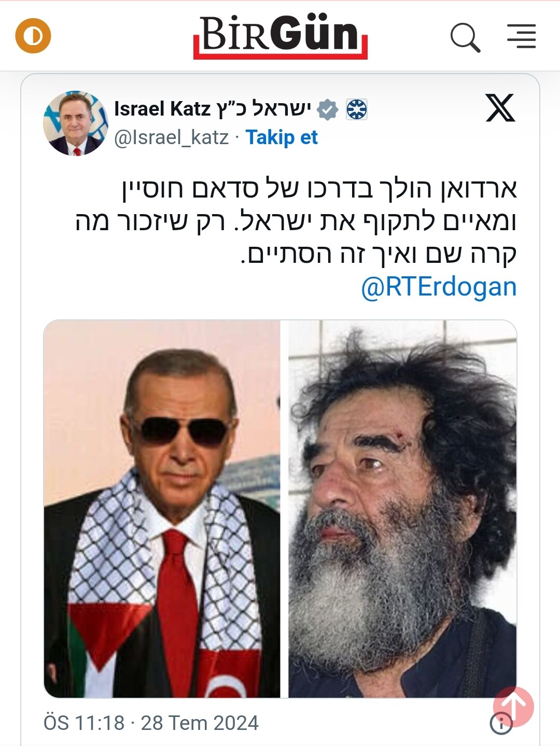Open the BirGün homepage logo

280,37
